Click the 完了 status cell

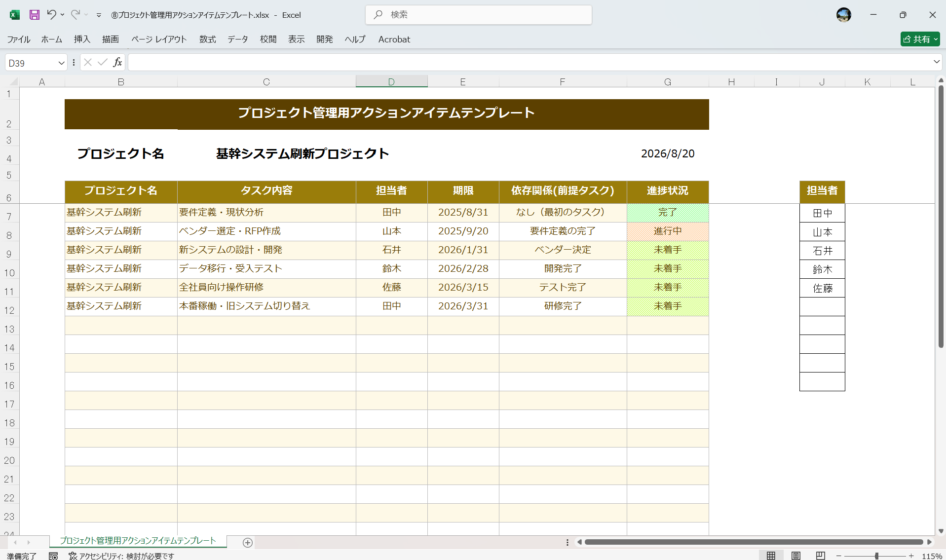(x=668, y=213)
